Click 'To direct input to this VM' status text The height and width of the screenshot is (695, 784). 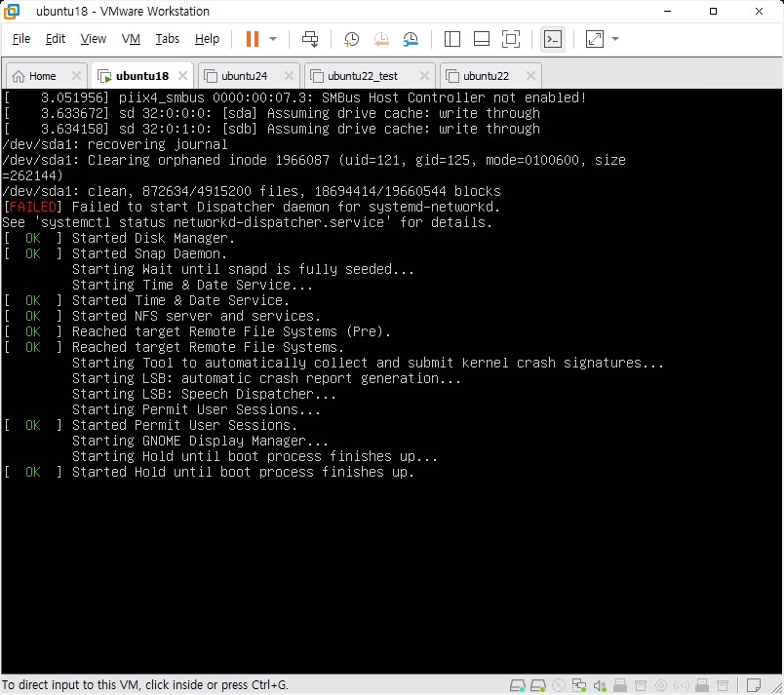tap(145, 685)
